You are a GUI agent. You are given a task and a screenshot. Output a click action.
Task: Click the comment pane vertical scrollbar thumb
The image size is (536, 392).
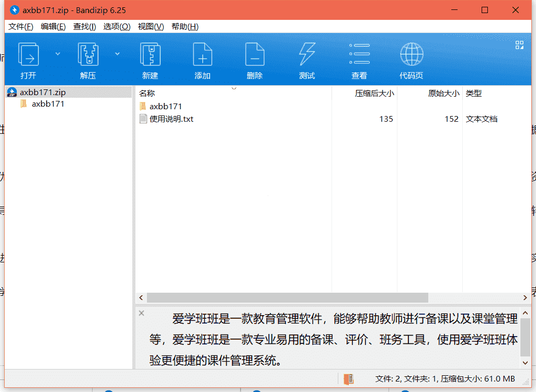click(x=526, y=337)
